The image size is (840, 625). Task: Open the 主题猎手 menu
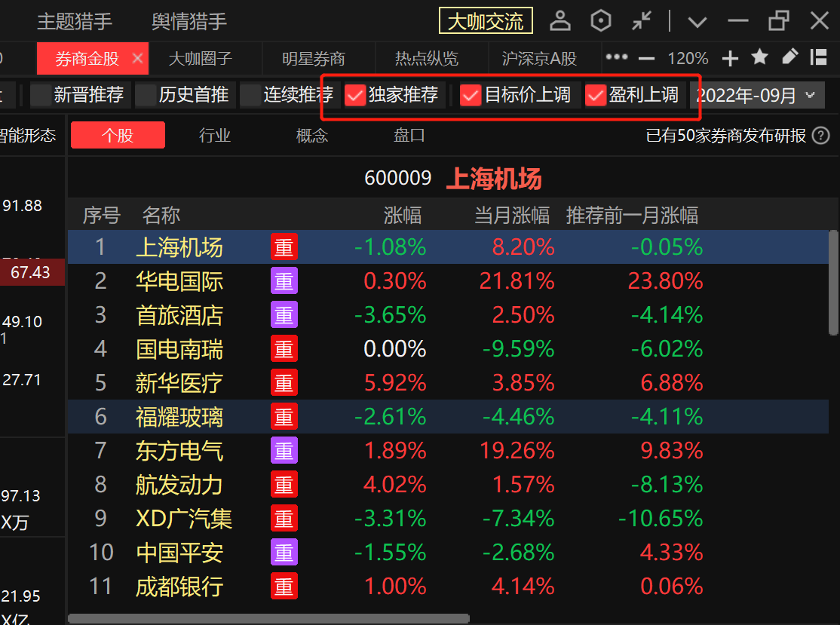click(x=75, y=22)
